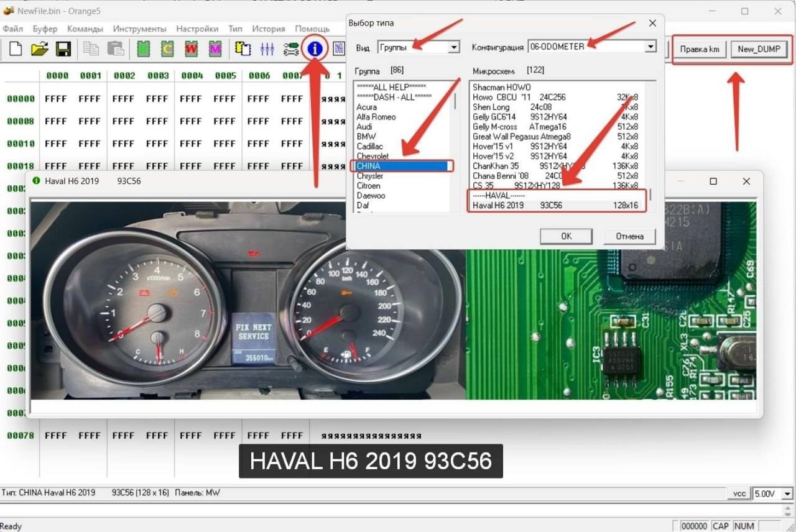
Task: Open the Файл menu
Action: pos(12,29)
